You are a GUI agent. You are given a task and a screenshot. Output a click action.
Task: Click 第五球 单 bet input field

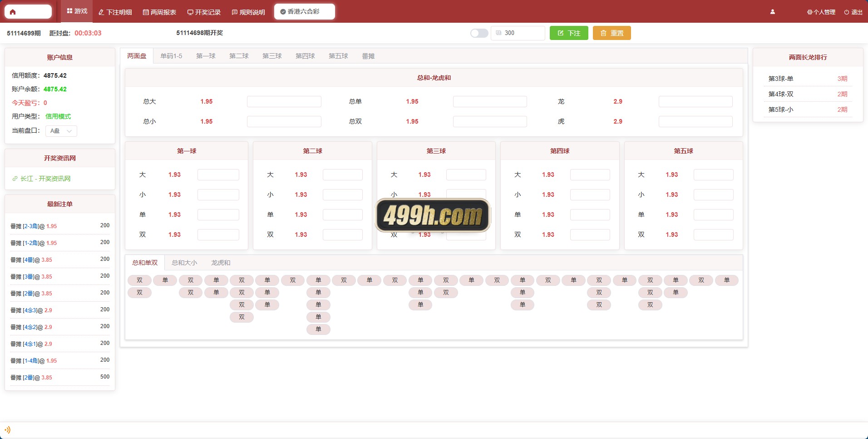(x=714, y=215)
